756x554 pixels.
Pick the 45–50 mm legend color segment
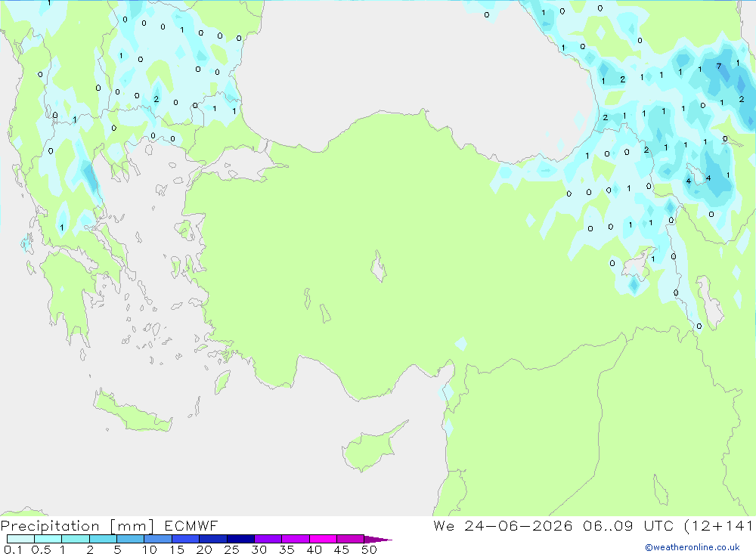(350, 539)
